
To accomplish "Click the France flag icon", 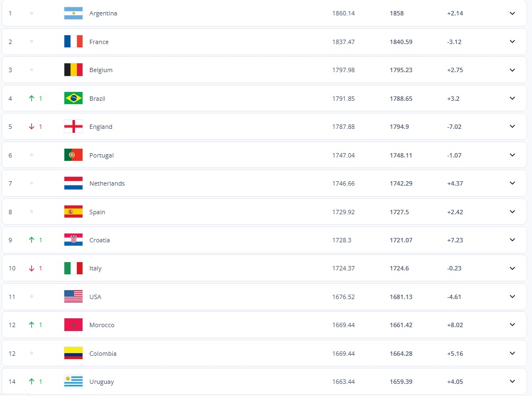I will tap(73, 42).
